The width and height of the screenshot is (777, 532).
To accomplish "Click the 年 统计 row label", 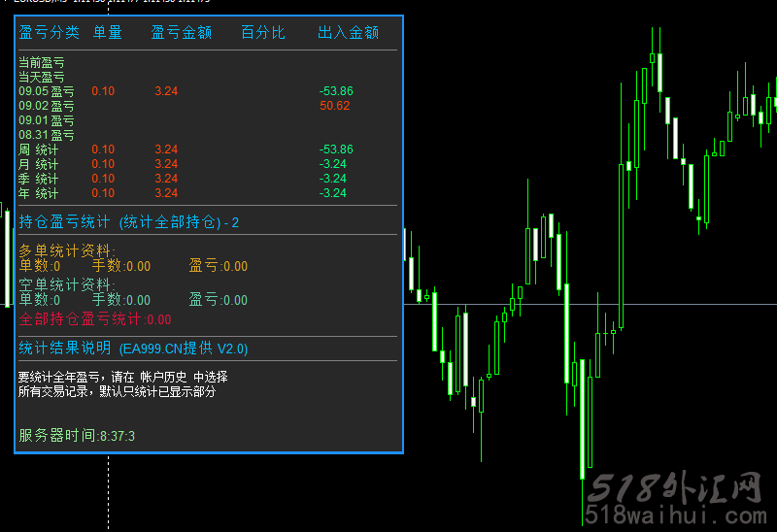I will click(x=38, y=193).
